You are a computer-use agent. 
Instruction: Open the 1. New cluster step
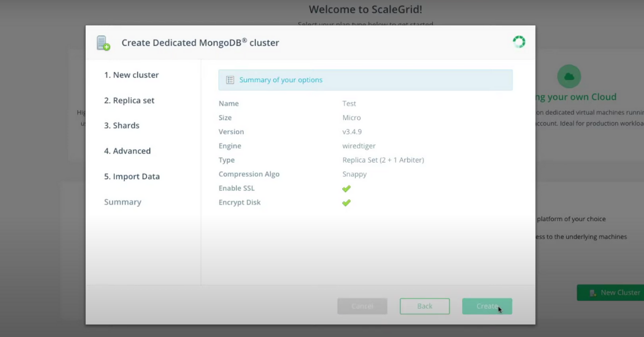coord(131,75)
